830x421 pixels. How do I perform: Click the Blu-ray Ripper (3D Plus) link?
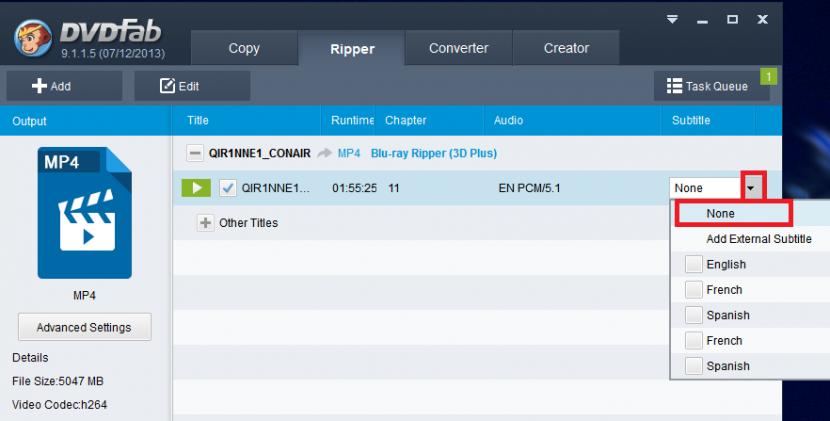pyautogui.click(x=434, y=154)
